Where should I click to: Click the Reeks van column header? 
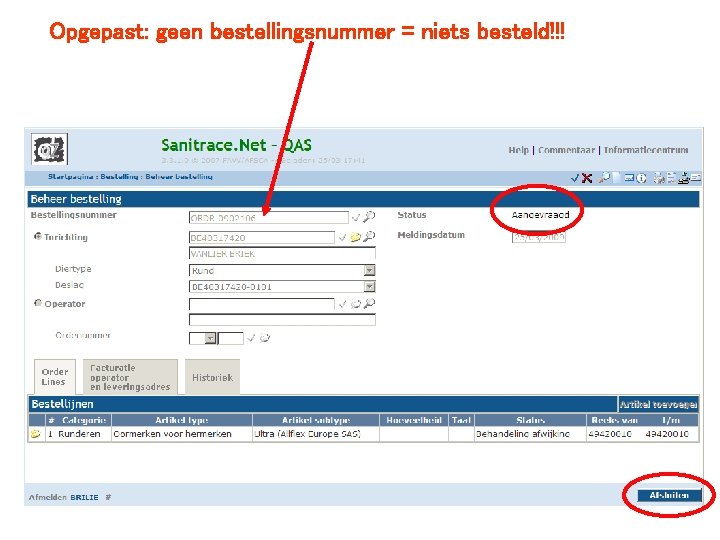tap(614, 420)
